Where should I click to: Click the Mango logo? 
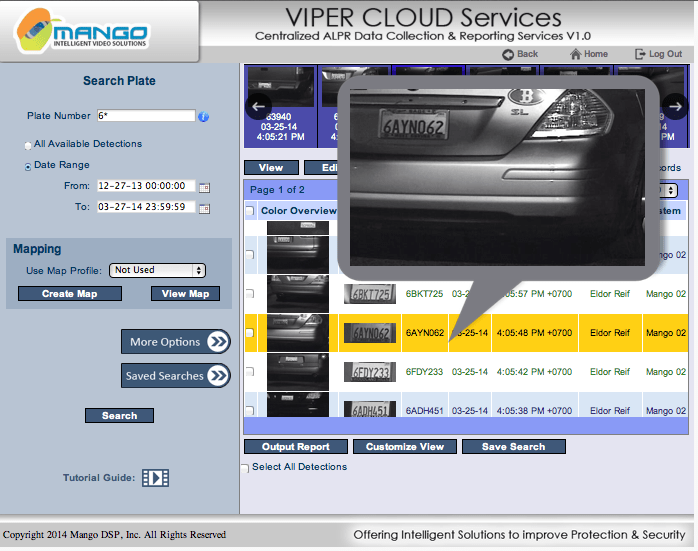[x=82, y=30]
